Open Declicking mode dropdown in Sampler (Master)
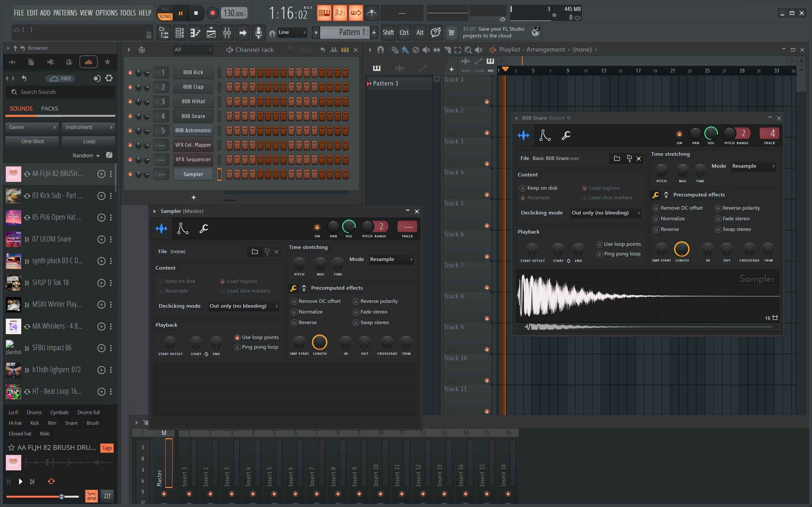 tap(244, 306)
